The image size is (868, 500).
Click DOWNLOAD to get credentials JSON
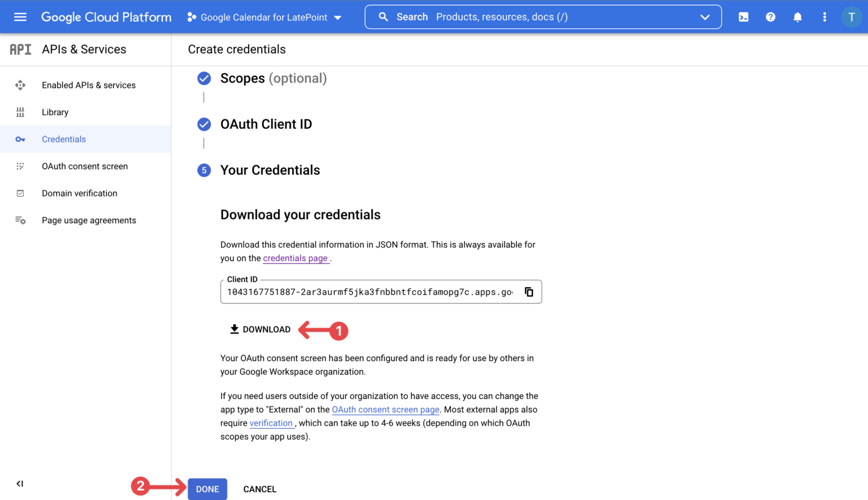click(x=260, y=329)
